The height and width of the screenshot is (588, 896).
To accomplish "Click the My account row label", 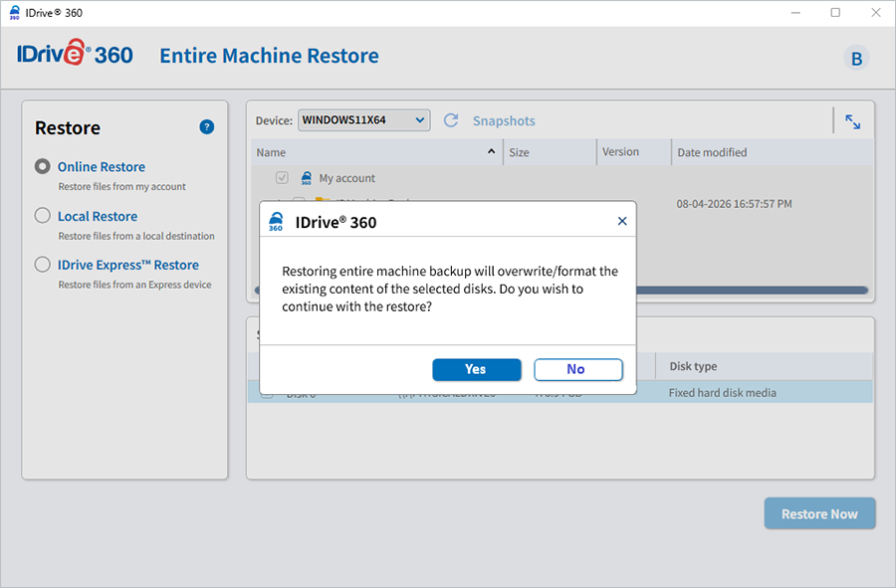I will pos(346,178).
